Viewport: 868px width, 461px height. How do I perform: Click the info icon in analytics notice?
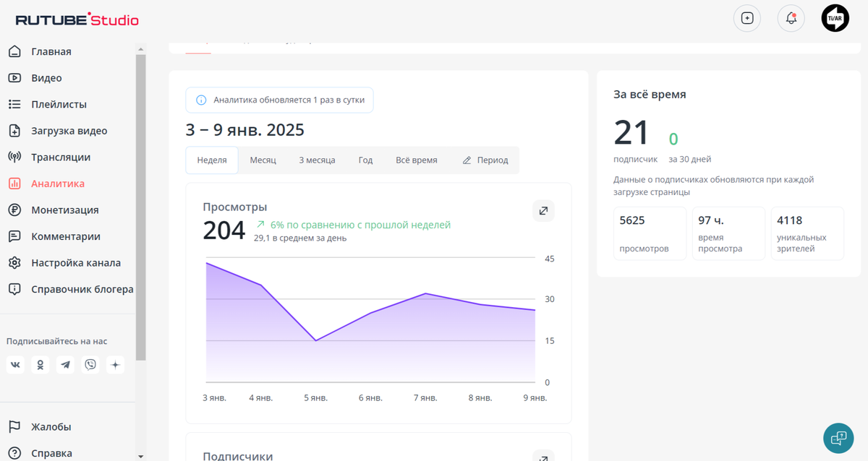point(201,100)
